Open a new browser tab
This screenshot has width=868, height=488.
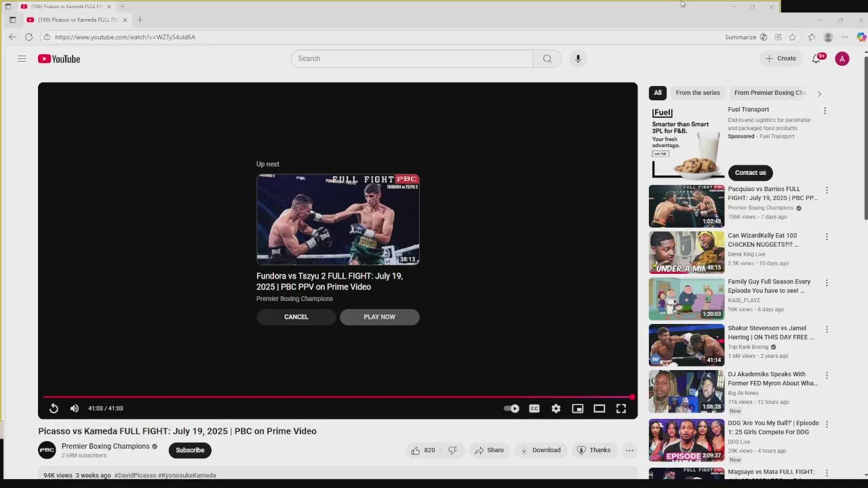click(x=140, y=20)
